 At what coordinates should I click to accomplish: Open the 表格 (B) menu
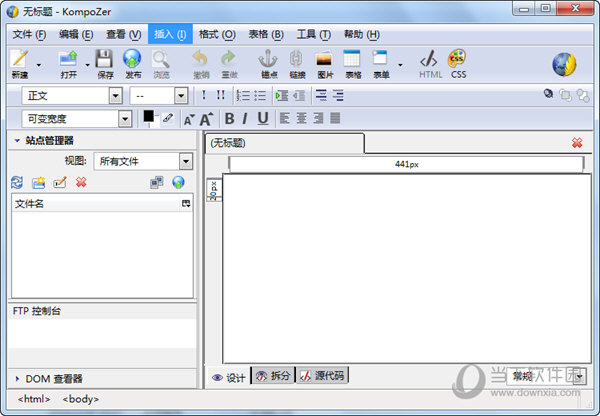(266, 34)
